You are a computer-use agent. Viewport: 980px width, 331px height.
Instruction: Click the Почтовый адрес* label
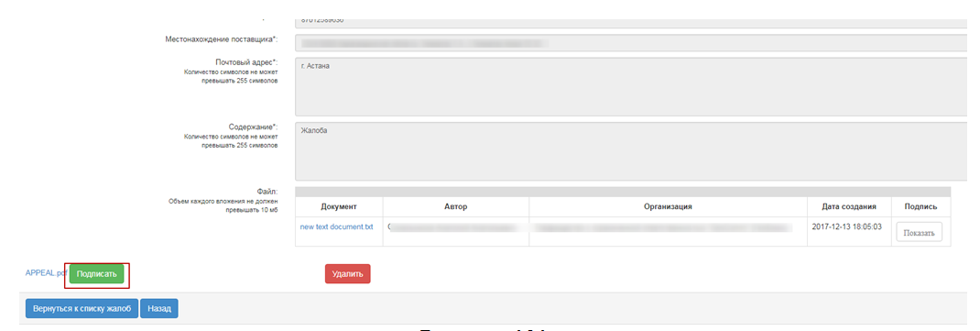(246, 62)
